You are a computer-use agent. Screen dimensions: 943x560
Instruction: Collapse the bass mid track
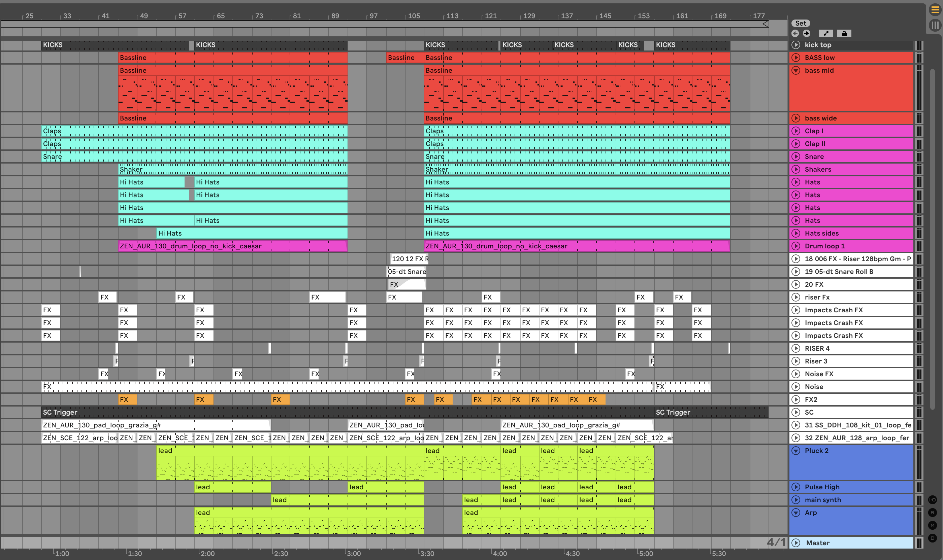[x=796, y=71]
